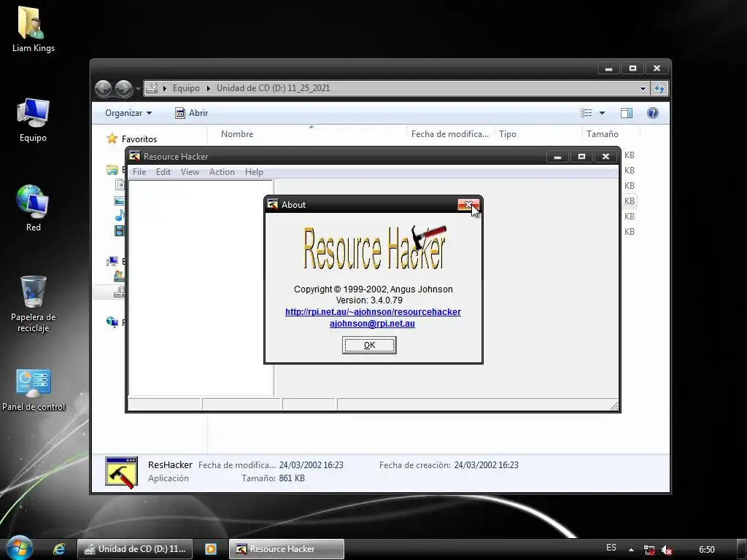Screen dimensions: 747x560
Task: Show hidden tray icons arrow
Action: pos(631,550)
